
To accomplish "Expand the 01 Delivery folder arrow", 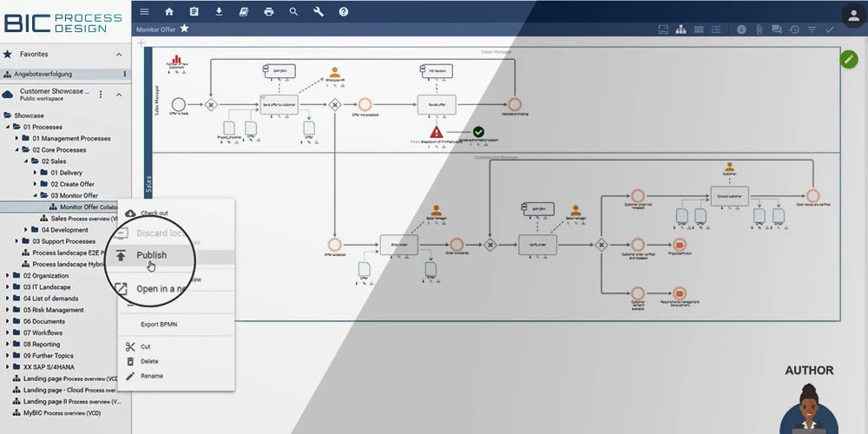I will pyautogui.click(x=36, y=173).
